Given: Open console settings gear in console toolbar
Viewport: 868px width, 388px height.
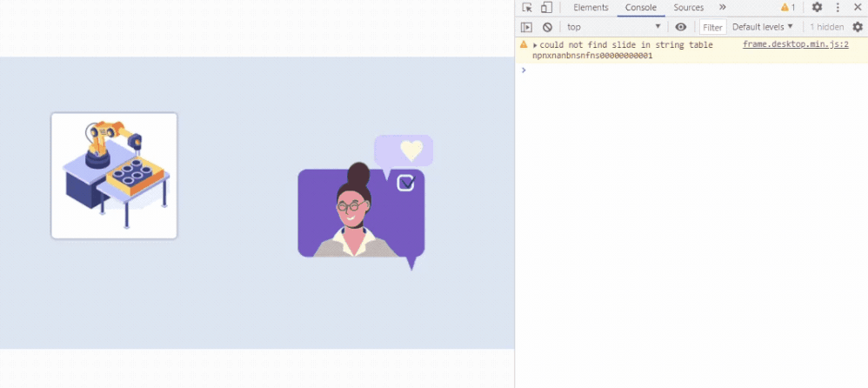Looking at the screenshot, I should click(x=858, y=27).
